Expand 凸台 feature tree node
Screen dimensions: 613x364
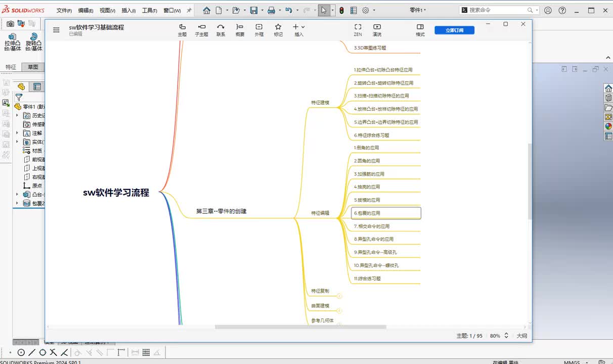click(x=17, y=194)
